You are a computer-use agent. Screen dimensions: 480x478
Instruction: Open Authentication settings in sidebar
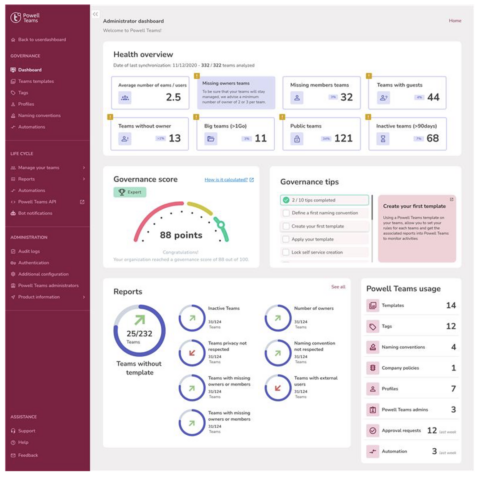tap(30, 263)
